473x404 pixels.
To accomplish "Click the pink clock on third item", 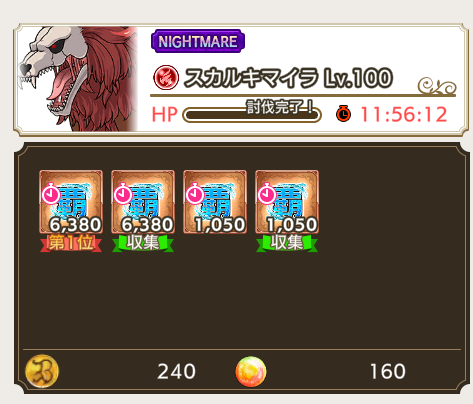I will tap(195, 193).
